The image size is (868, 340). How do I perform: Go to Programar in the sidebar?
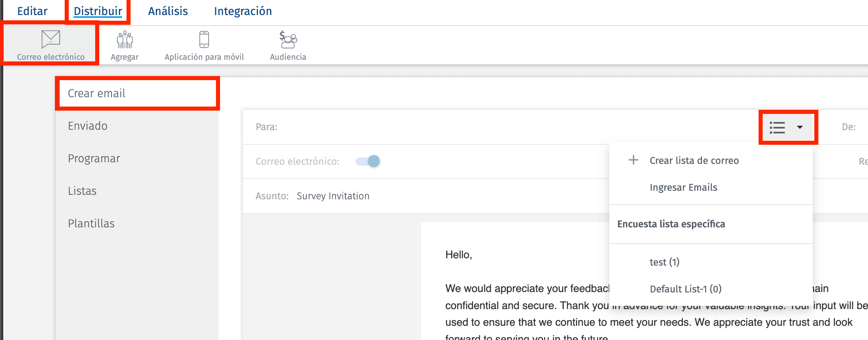(94, 159)
